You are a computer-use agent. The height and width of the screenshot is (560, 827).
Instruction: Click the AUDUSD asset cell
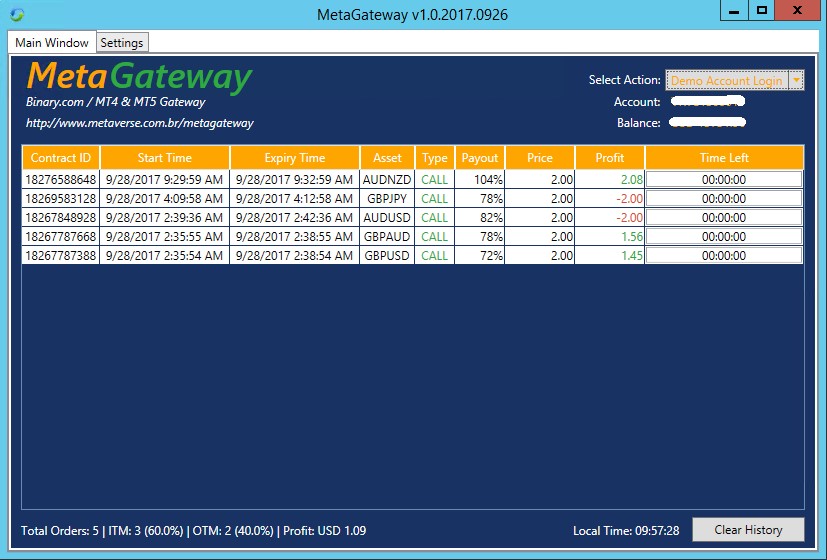(x=387, y=218)
